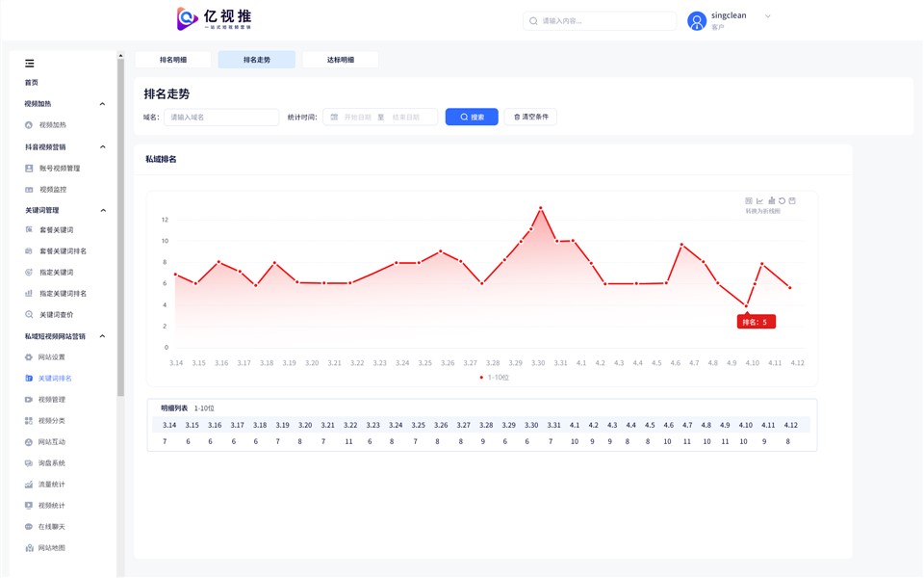
Task: Switch chart to bar chart icon
Action: [x=771, y=201]
